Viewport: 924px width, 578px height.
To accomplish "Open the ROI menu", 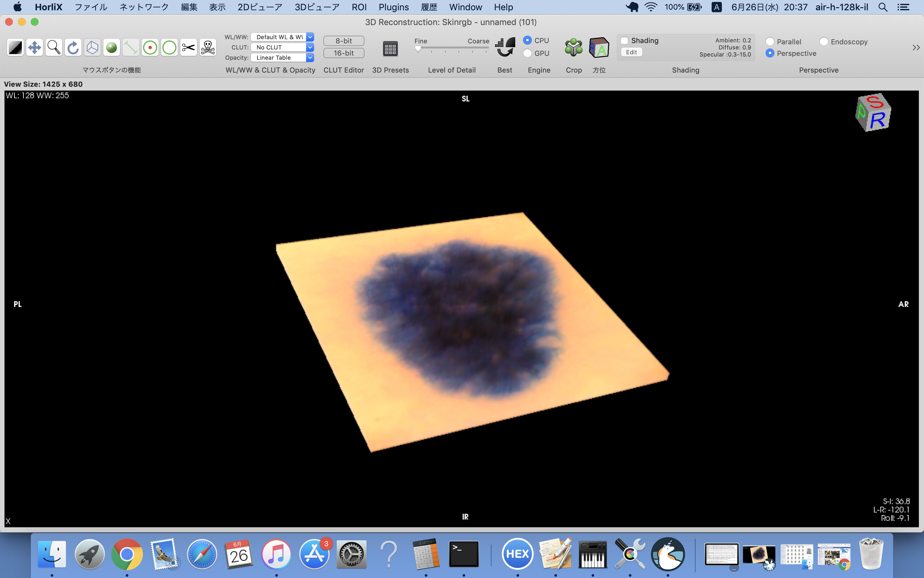I will 359,7.
